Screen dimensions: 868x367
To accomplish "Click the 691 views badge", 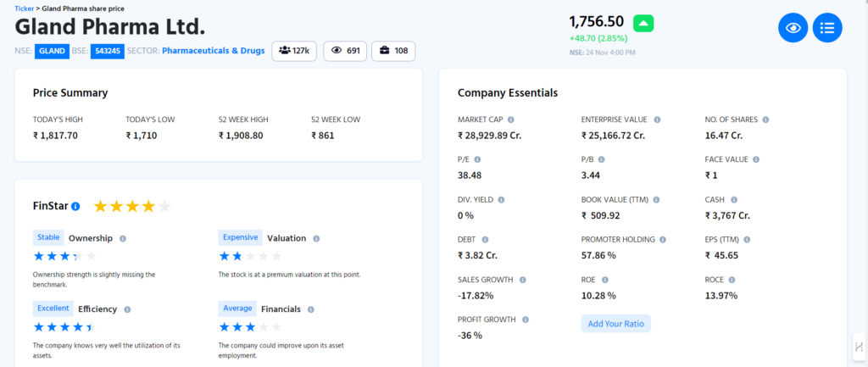I will (x=345, y=51).
